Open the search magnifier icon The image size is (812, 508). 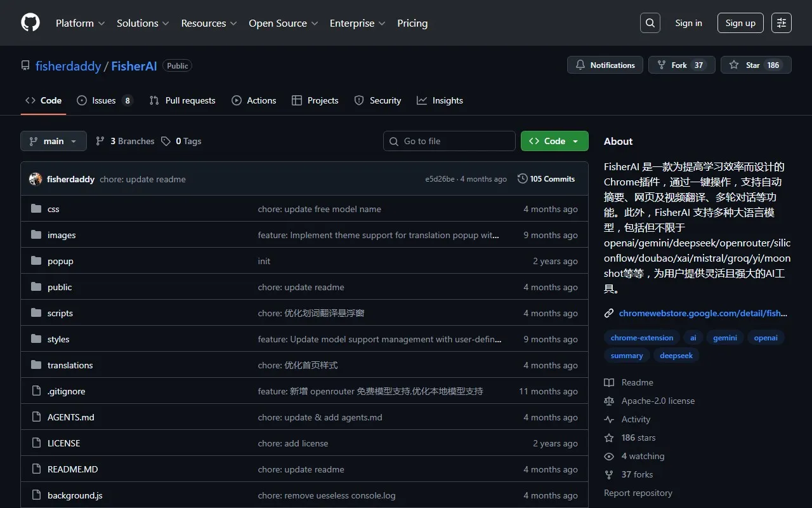[x=650, y=23]
